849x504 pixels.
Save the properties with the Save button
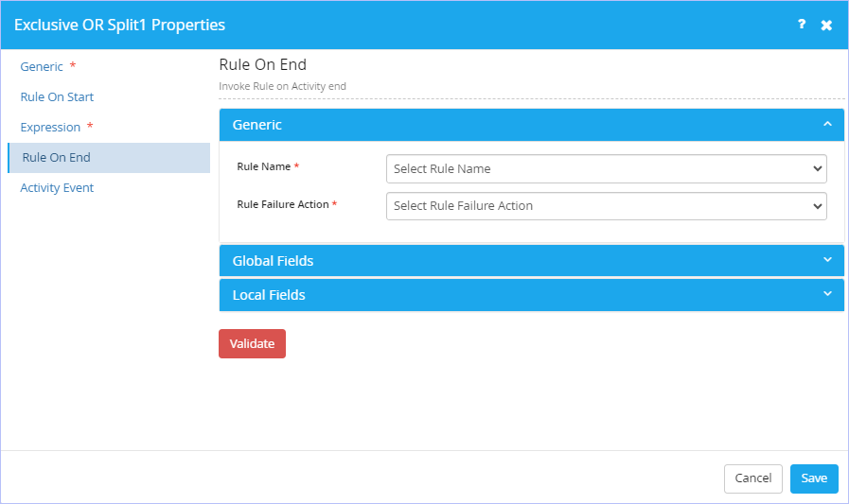814,478
